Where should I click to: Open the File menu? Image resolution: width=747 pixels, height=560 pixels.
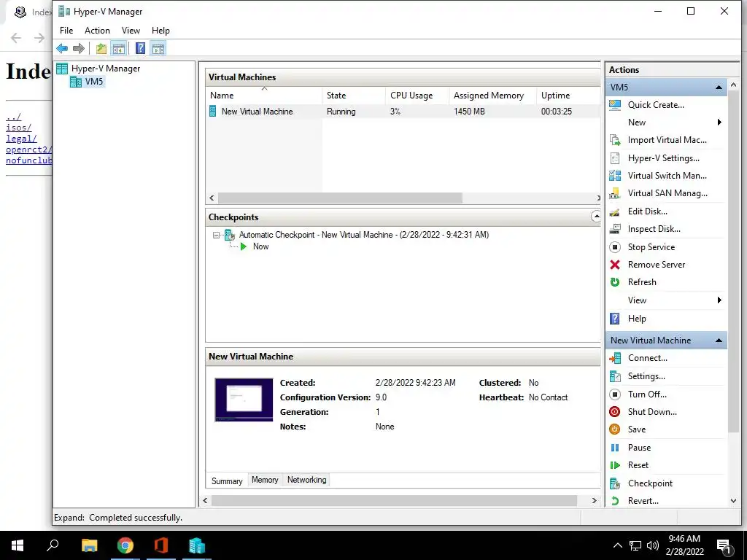pos(66,31)
